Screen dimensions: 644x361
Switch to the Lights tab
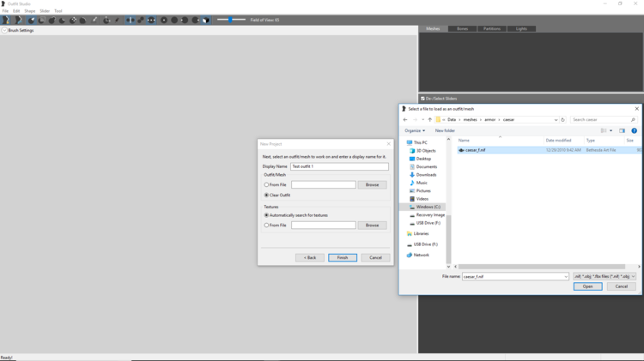[x=521, y=28]
